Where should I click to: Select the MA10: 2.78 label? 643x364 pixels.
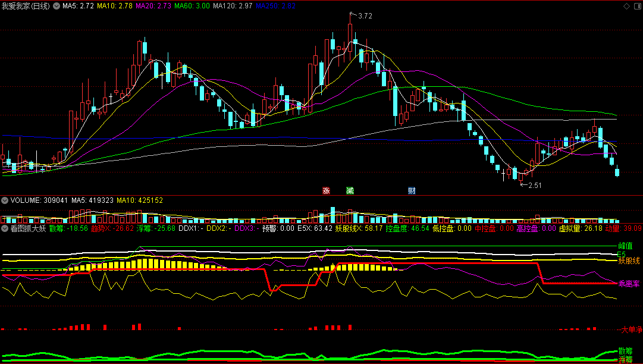pyautogui.click(x=115, y=6)
